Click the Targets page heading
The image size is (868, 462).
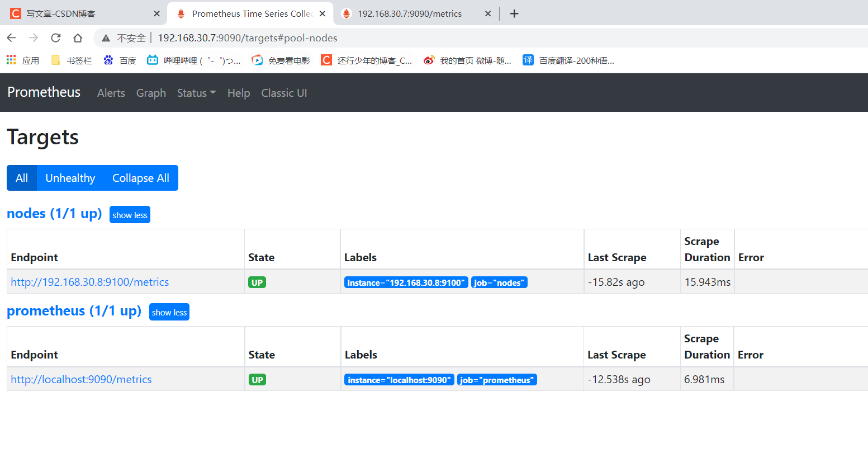tap(42, 137)
